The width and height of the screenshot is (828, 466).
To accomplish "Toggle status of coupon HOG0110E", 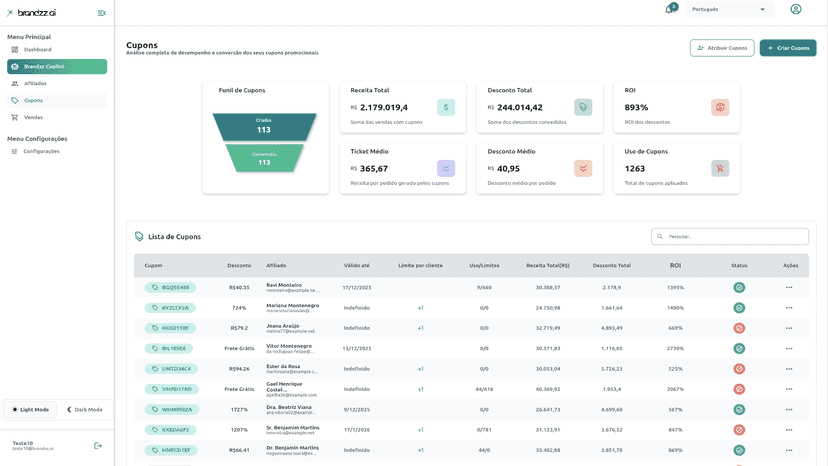I will point(739,328).
